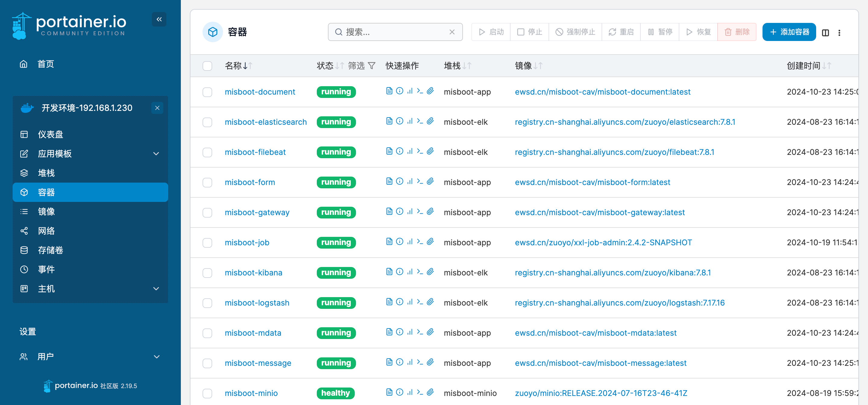Click the 启动 start button

point(491,32)
